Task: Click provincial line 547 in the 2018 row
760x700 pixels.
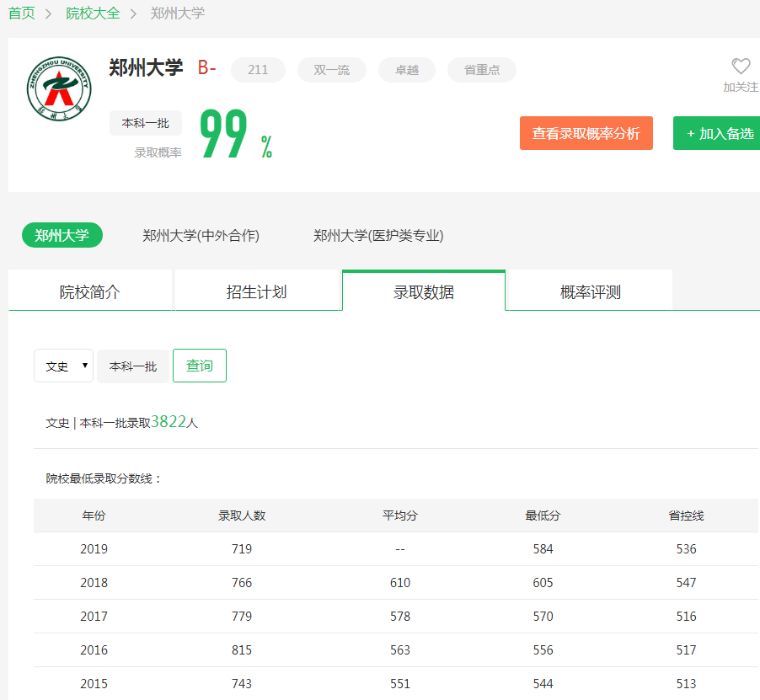Action: pyautogui.click(x=687, y=582)
